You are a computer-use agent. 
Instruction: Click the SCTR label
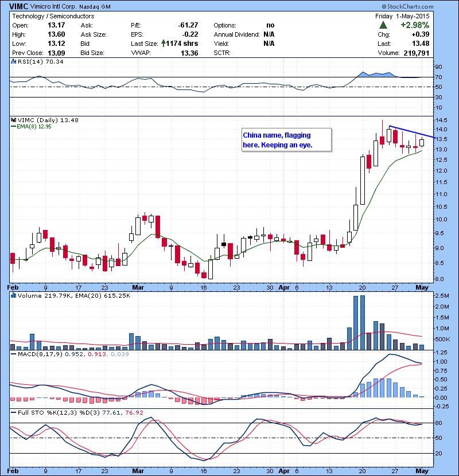[x=222, y=53]
